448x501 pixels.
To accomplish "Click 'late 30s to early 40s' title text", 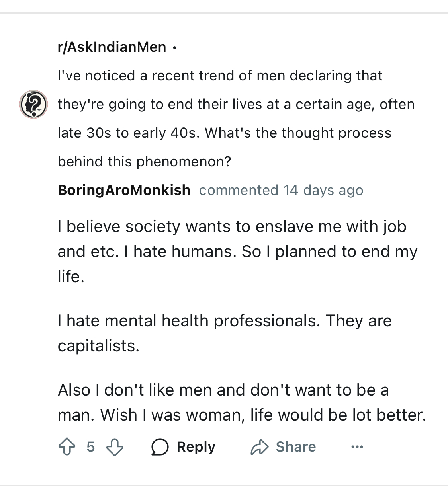I will click(x=128, y=133).
